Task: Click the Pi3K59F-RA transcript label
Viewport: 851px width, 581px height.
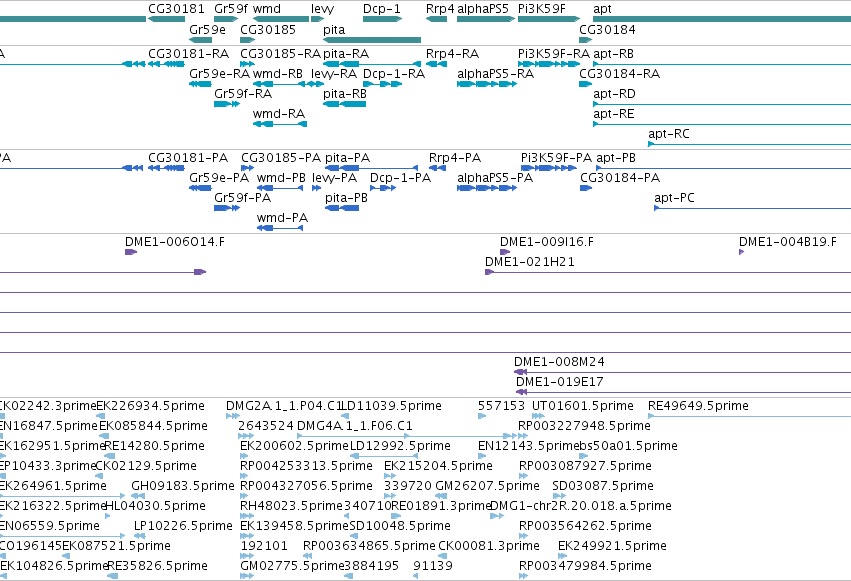Action: 554,54
